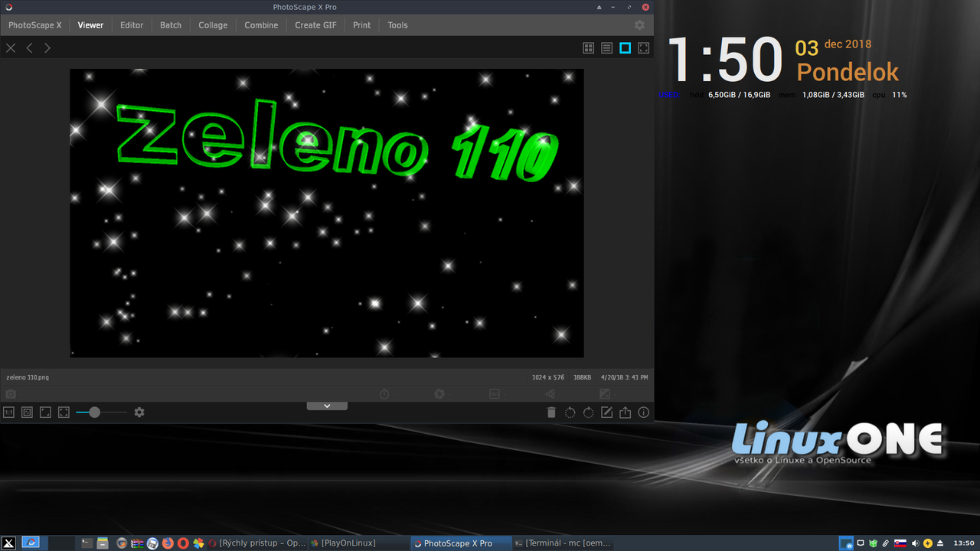Switch to Terminál mc taskbar window
This screenshot has height=551, width=980.
click(562, 543)
